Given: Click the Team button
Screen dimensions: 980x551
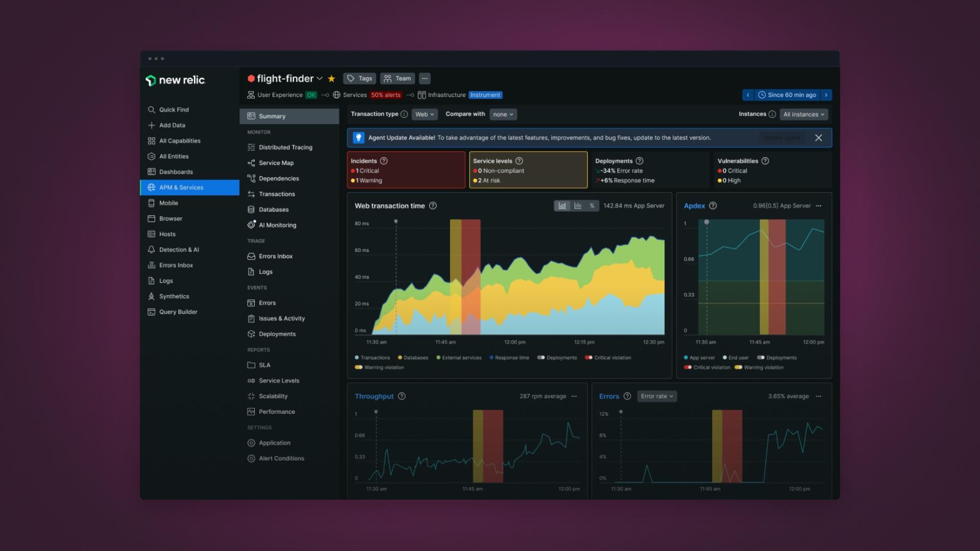Looking at the screenshot, I should (397, 79).
